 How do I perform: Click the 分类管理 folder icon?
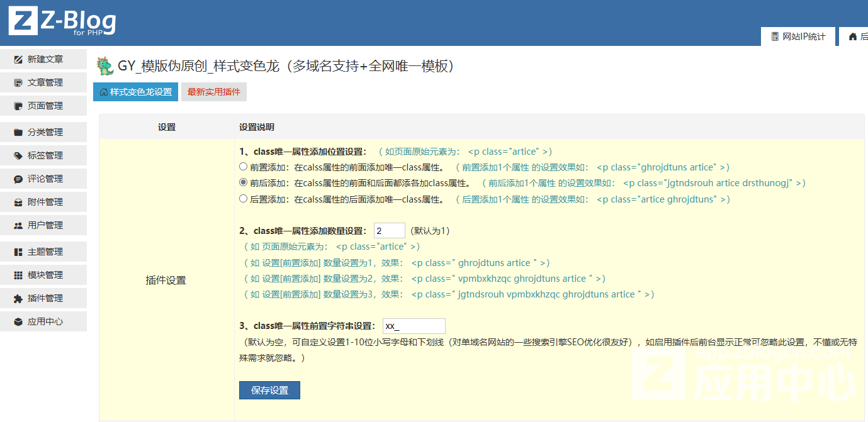[18, 133]
